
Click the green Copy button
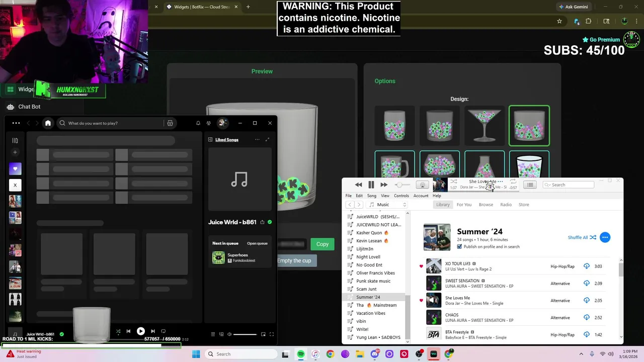click(323, 244)
